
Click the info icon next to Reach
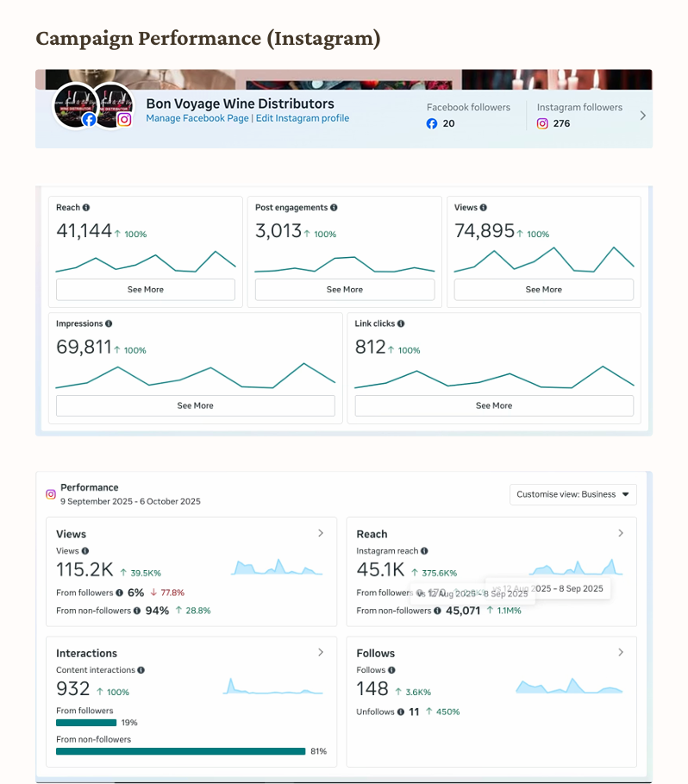(x=86, y=208)
